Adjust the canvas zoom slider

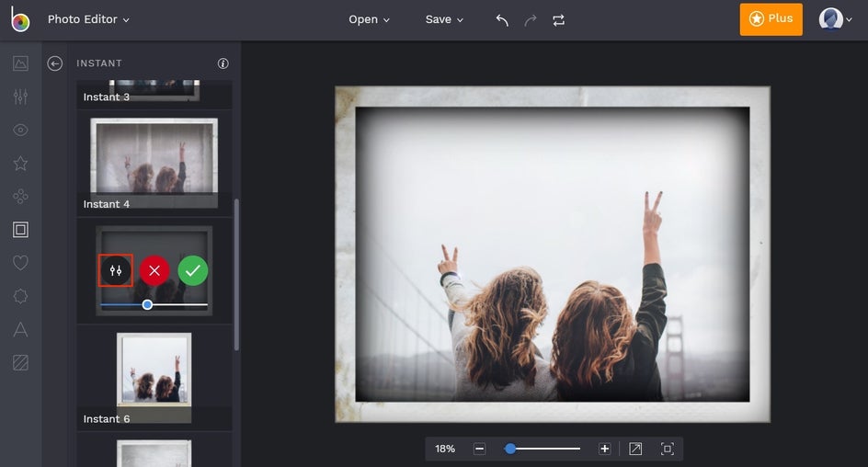[x=542, y=449]
